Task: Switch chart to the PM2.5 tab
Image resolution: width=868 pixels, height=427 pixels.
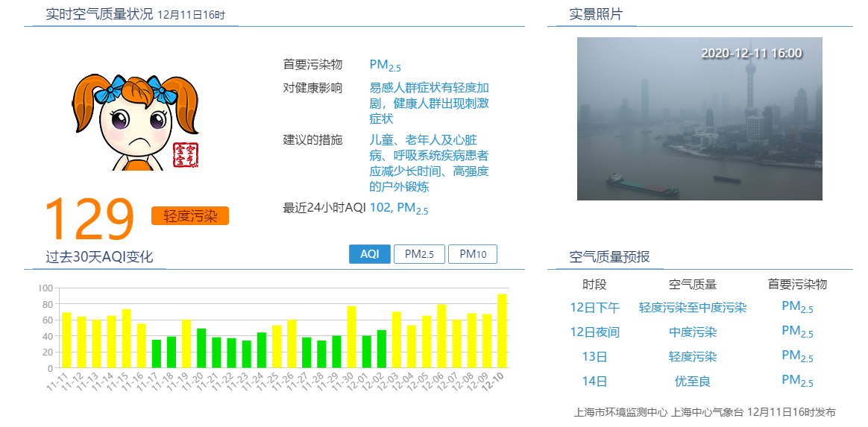Action: [x=419, y=254]
